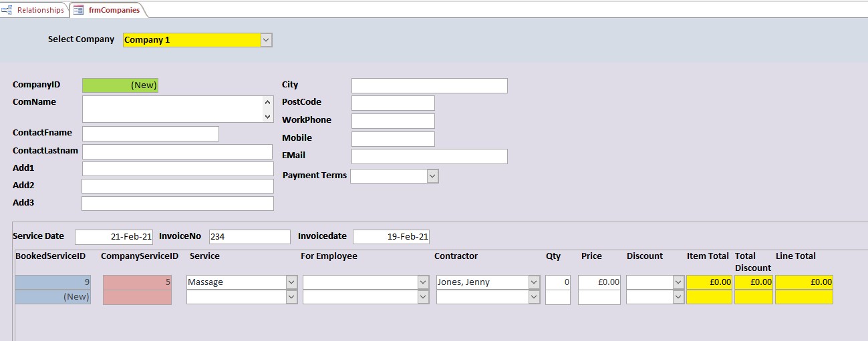Image resolution: width=868 pixels, height=341 pixels.
Task: Click the City input field
Action: 430,85
